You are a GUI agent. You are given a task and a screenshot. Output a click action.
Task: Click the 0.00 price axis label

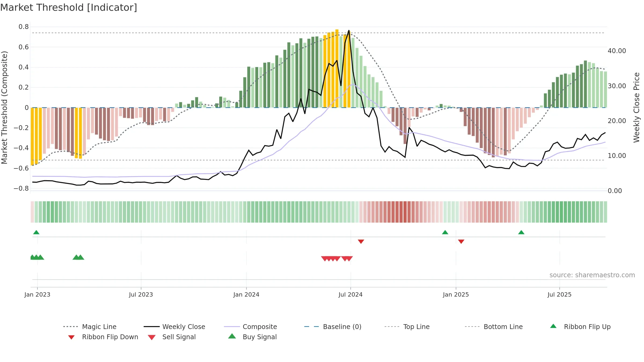coord(615,191)
